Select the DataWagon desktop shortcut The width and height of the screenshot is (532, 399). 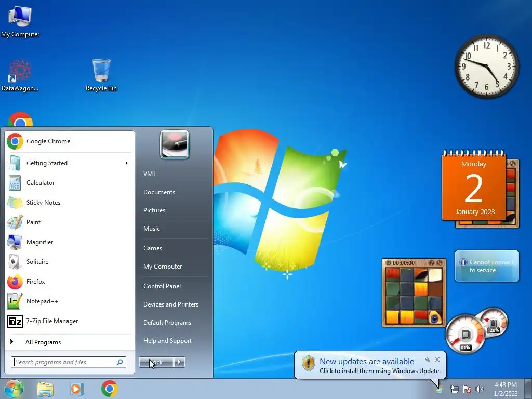point(20,75)
